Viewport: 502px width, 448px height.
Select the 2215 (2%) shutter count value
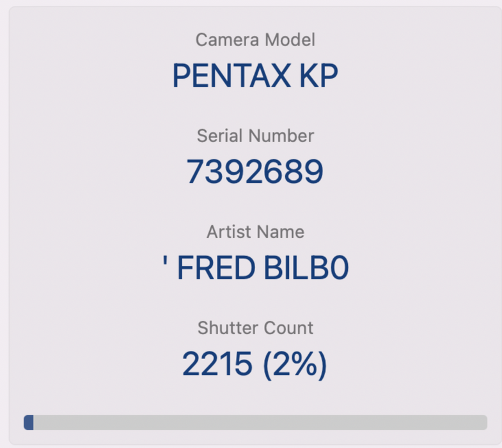click(x=255, y=365)
